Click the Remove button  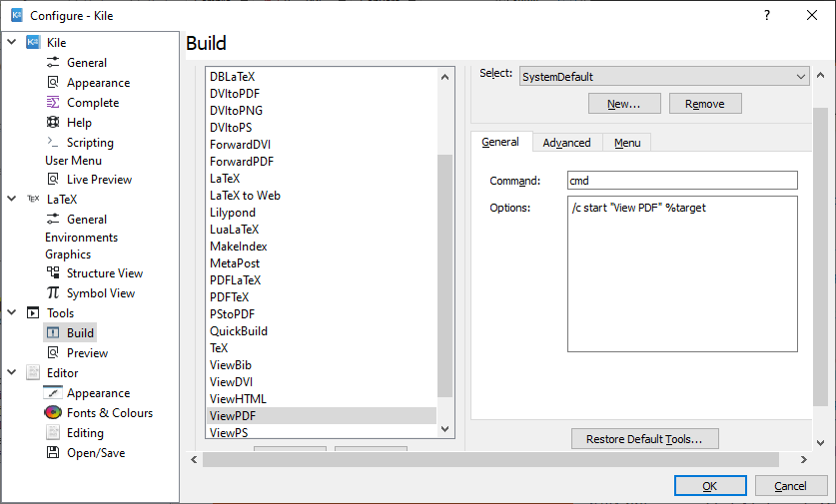coord(705,104)
